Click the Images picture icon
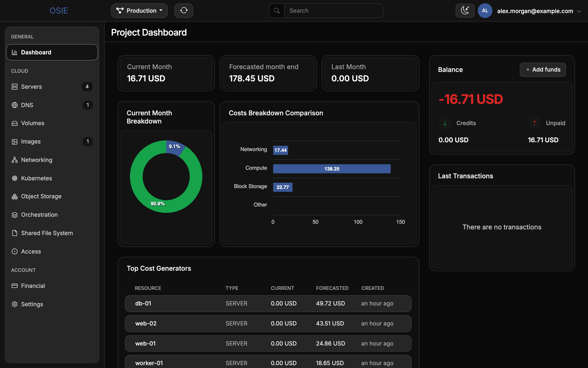The height and width of the screenshot is (368, 588). coord(14,142)
